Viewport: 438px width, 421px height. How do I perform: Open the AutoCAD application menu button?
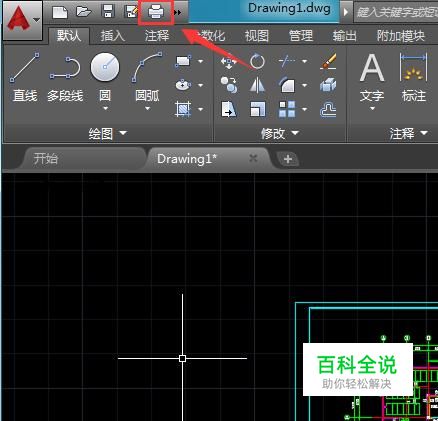(22, 20)
